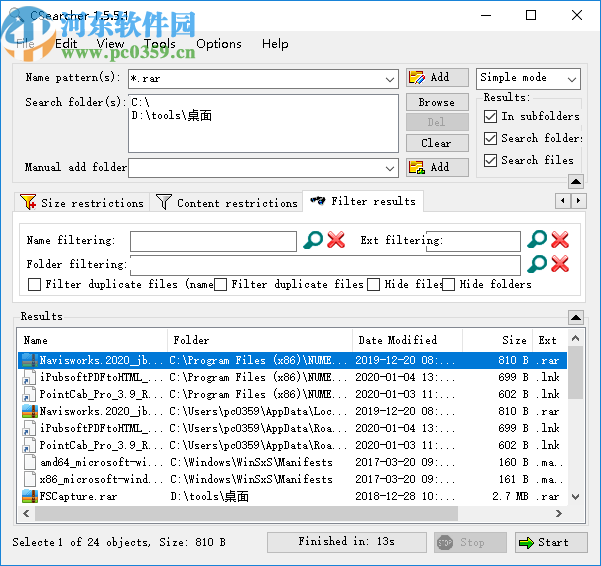Enable the second Filter duplicate files checkbox
601x566 pixels.
[x=220, y=284]
